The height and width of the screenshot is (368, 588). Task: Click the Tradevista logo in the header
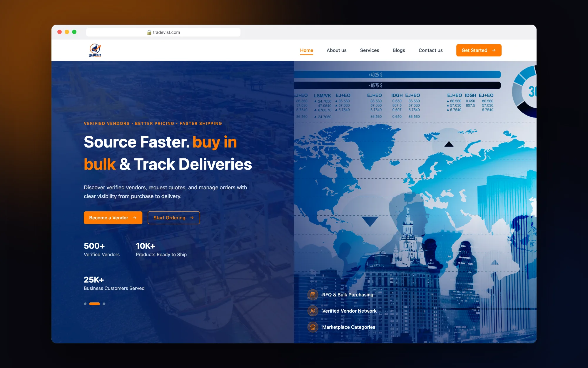[x=95, y=50]
